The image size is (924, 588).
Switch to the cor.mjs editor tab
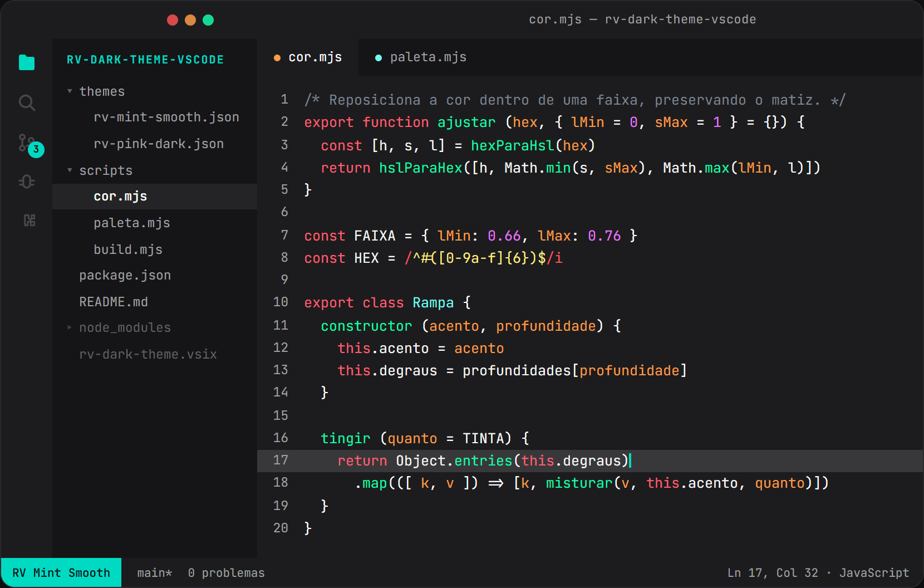click(x=308, y=57)
